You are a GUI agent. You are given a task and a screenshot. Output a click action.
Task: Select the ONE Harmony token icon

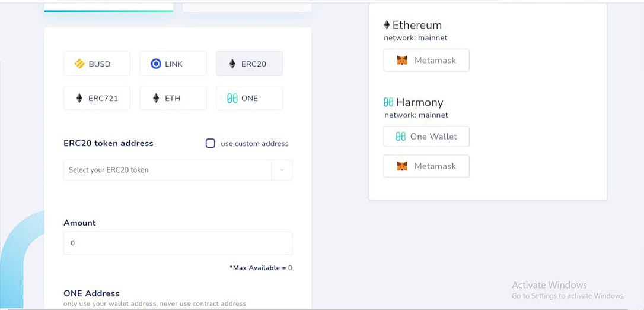click(x=232, y=98)
